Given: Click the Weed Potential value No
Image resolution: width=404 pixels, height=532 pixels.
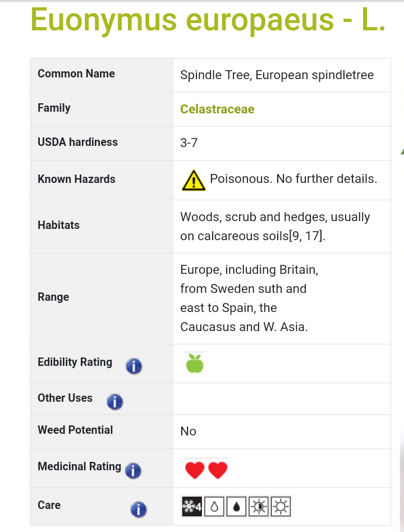Looking at the screenshot, I should pos(189,431).
